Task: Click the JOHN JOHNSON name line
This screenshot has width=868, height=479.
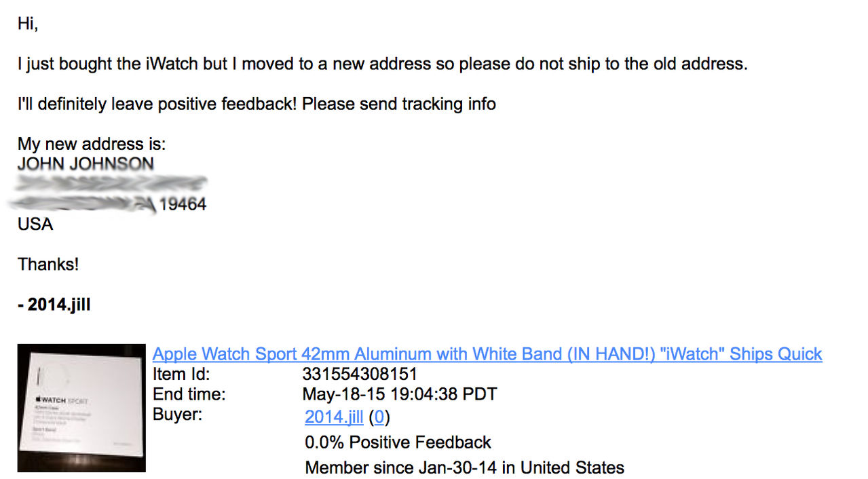Action: click(86, 164)
